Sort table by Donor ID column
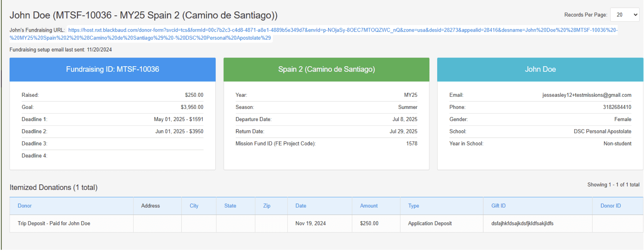Viewport: 644px width, 251px height. tap(610, 206)
